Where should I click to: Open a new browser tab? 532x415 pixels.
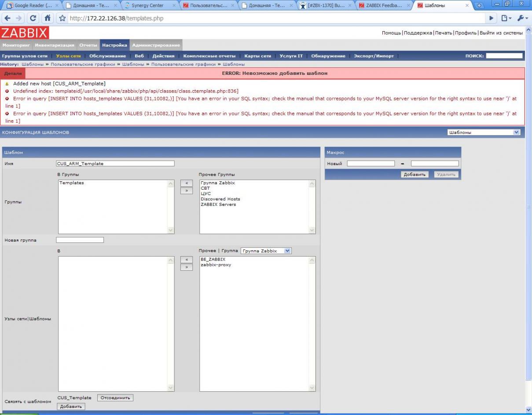point(480,5)
